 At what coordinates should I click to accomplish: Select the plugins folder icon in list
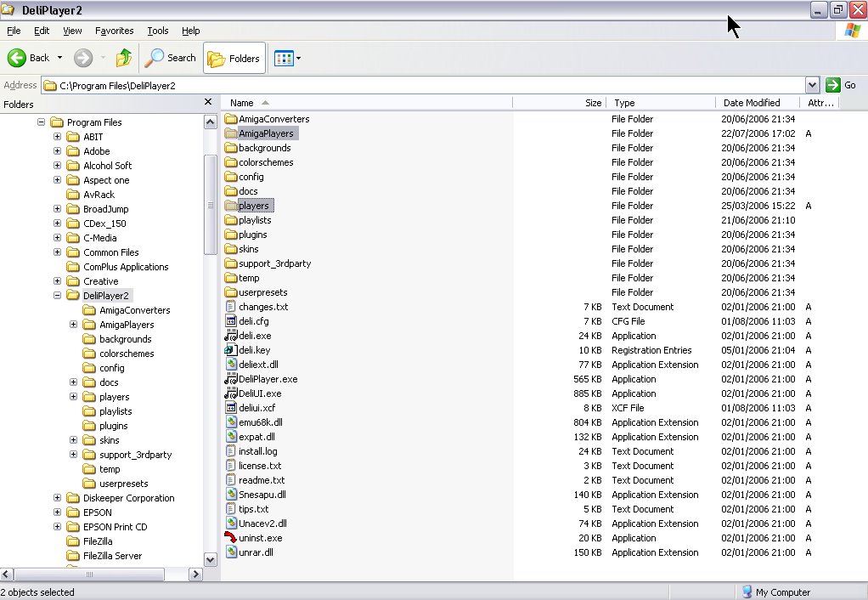point(231,235)
